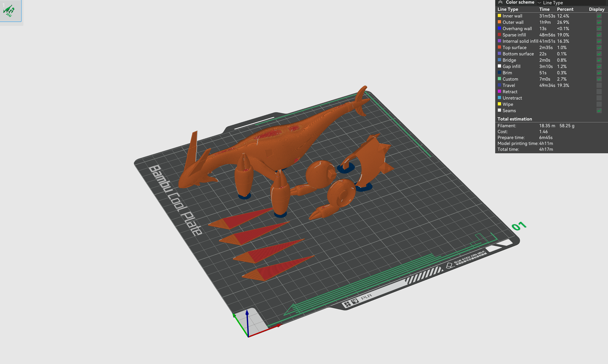The width and height of the screenshot is (608, 364).
Task: Click the 'Total estimation' heading
Action: click(515, 119)
